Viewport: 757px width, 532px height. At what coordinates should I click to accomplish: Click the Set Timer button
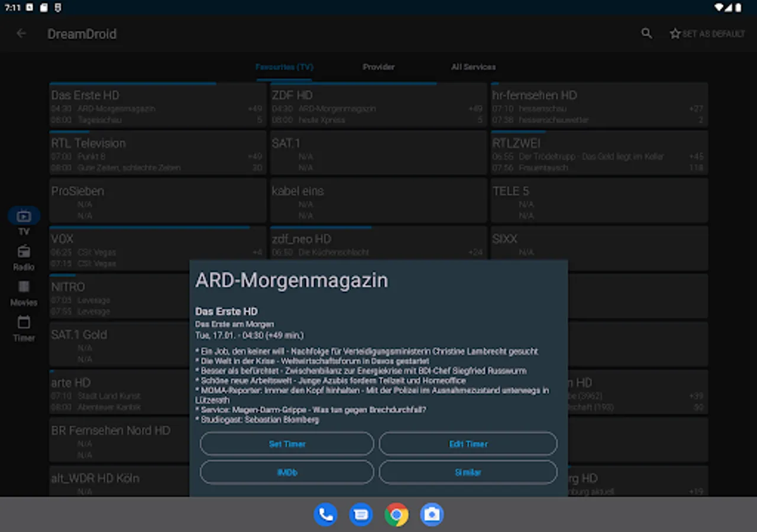(287, 444)
